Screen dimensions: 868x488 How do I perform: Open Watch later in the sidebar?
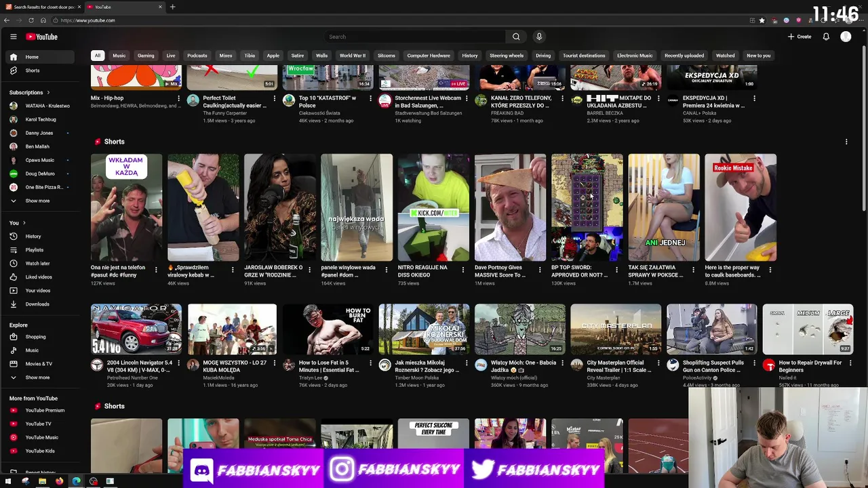(x=41, y=264)
